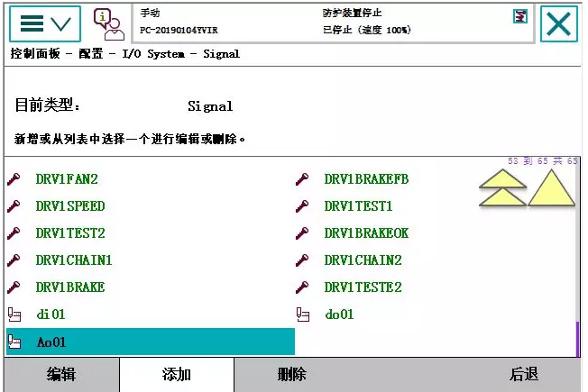Screen dimensions: 588x392
Task: Click the 防护装置停止 guard stop status
Action: (352, 14)
